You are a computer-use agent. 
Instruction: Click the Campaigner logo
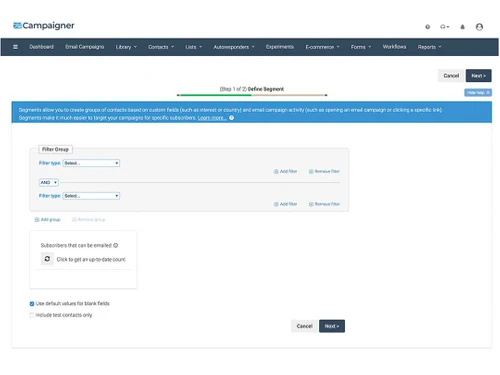coord(44,26)
